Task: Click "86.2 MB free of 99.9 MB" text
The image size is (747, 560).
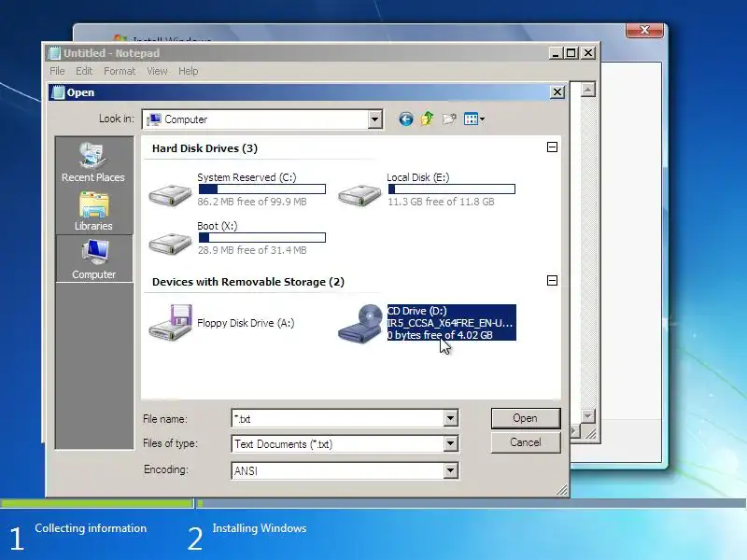Action: [x=252, y=202]
